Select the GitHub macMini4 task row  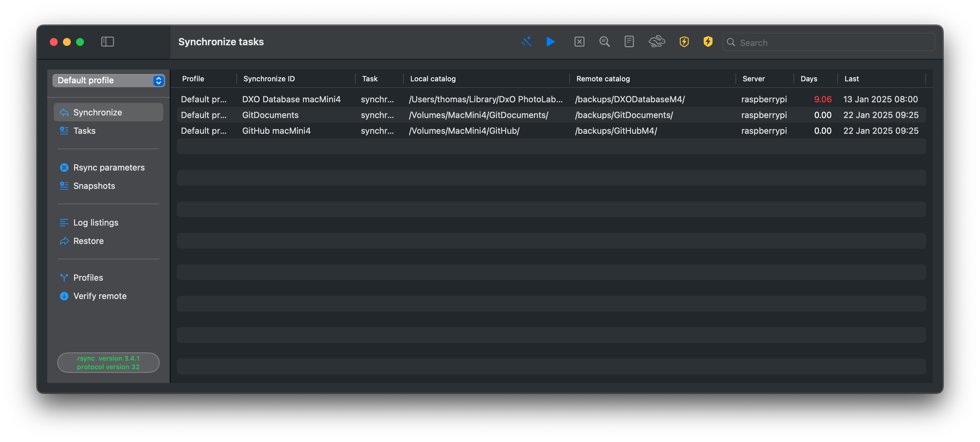point(551,131)
